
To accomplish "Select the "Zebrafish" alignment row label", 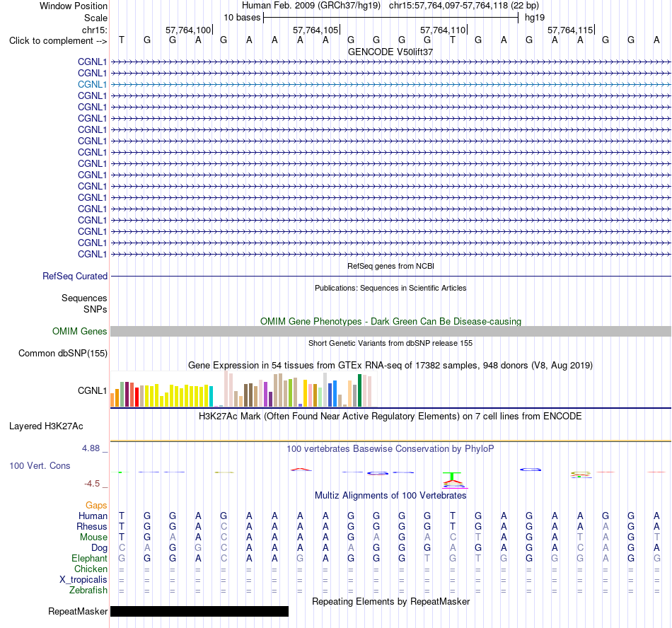I will (88, 591).
